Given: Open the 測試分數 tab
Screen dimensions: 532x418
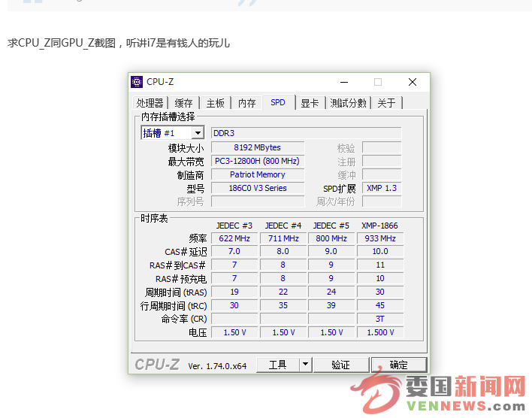Looking at the screenshot, I should point(349,103).
